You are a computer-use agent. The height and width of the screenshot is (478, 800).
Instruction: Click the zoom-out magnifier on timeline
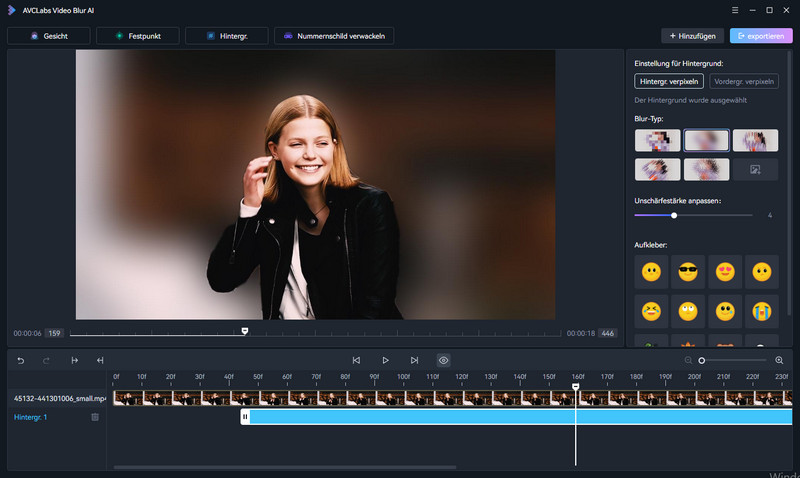(x=689, y=360)
